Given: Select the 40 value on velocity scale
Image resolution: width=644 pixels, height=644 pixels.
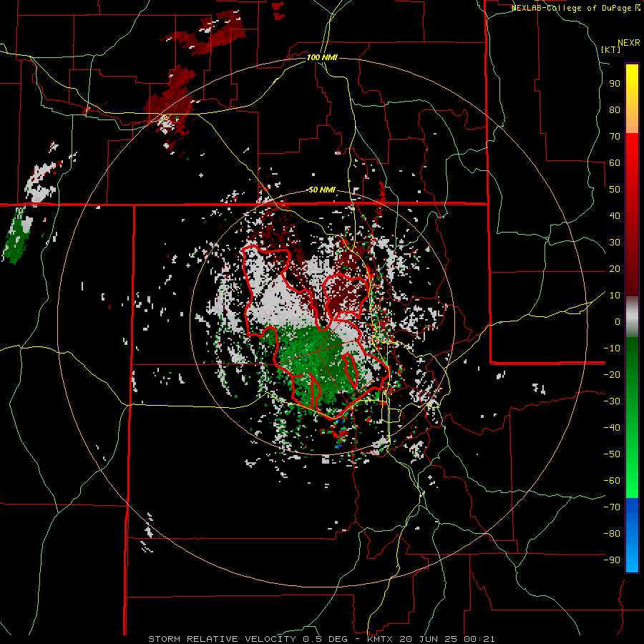Looking at the screenshot, I should [615, 216].
